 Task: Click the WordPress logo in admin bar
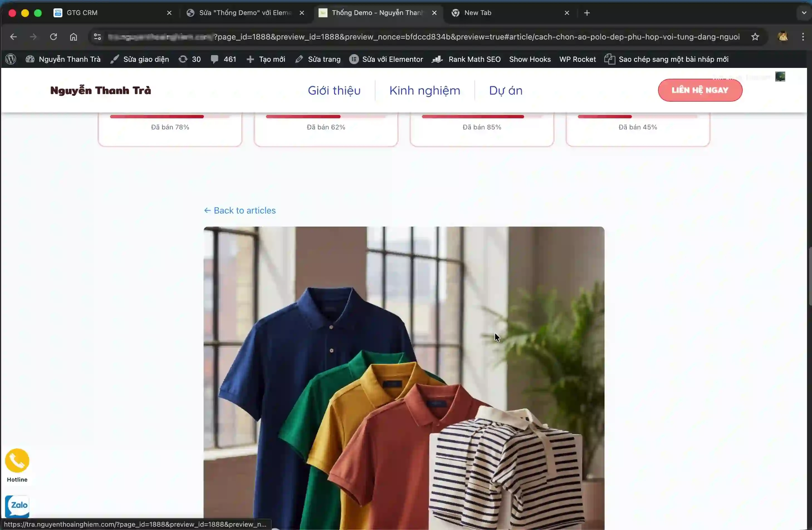click(x=11, y=59)
